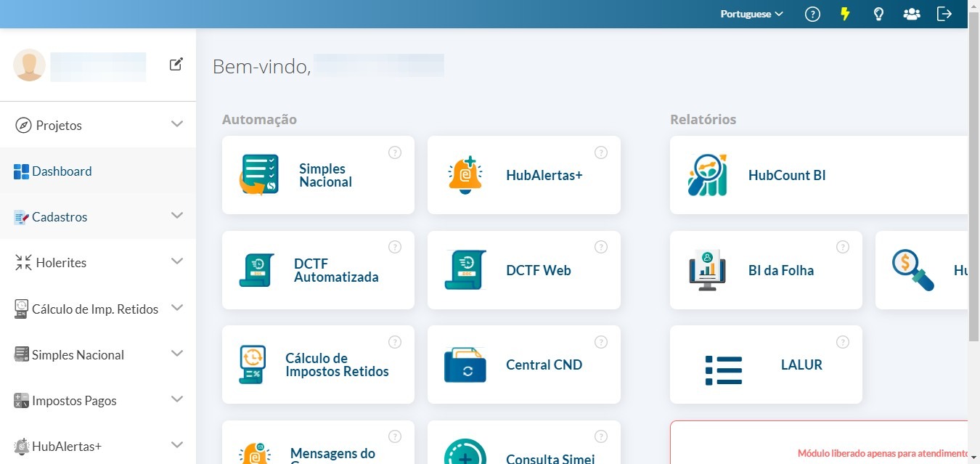
Task: Click help icon on Simples Nacional card
Action: pyautogui.click(x=395, y=152)
